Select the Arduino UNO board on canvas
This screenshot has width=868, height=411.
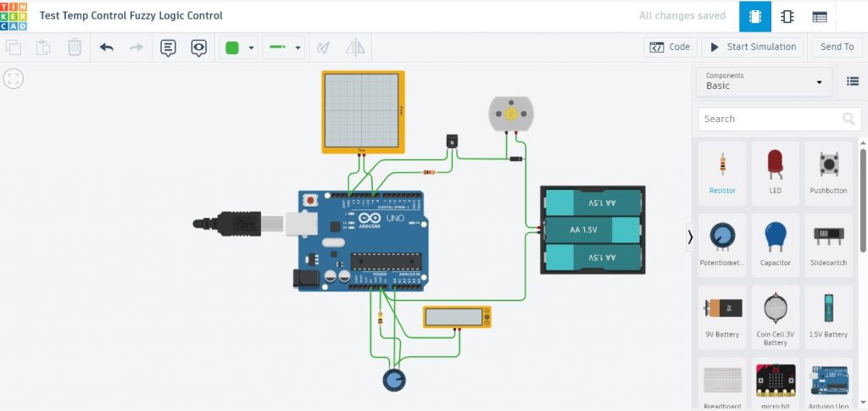[x=363, y=242]
